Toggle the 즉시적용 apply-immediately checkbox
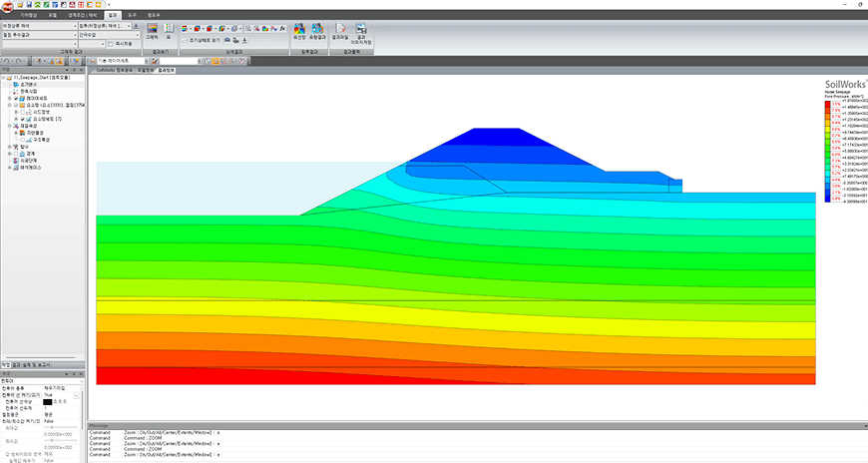 pyautogui.click(x=111, y=44)
